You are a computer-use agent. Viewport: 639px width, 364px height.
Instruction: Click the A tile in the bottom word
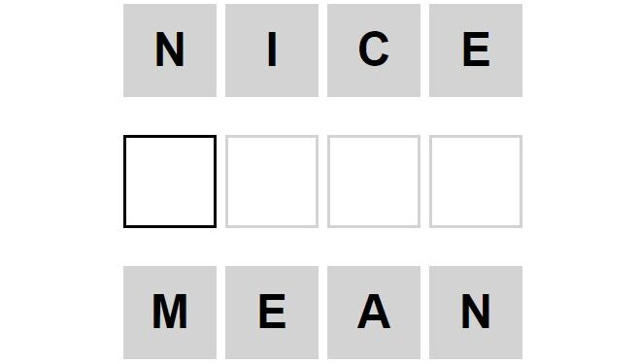(374, 313)
